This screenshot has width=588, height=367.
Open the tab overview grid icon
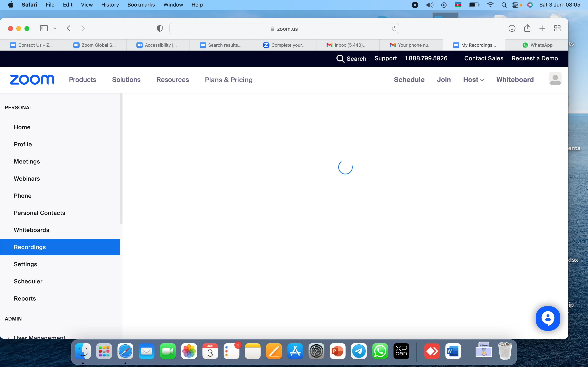tap(557, 28)
